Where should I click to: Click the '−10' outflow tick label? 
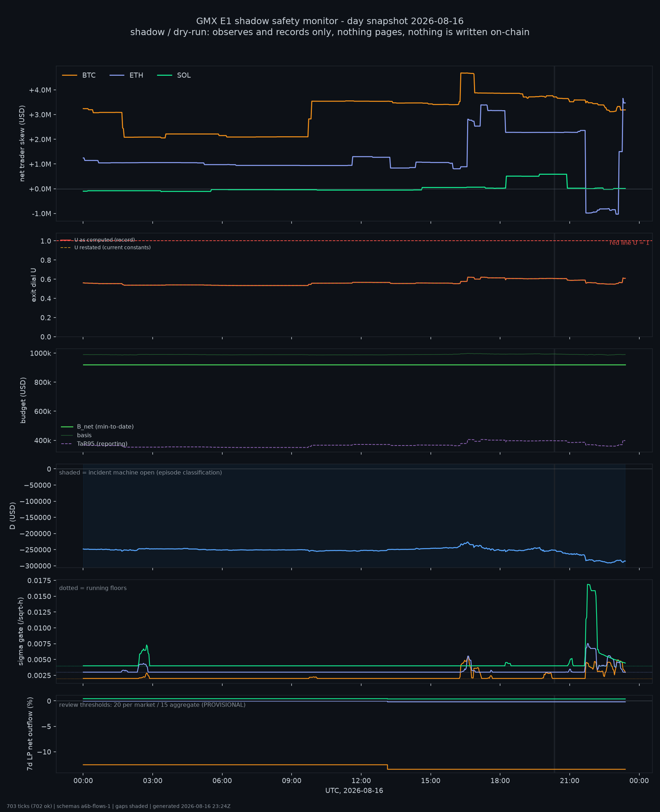coord(45,752)
